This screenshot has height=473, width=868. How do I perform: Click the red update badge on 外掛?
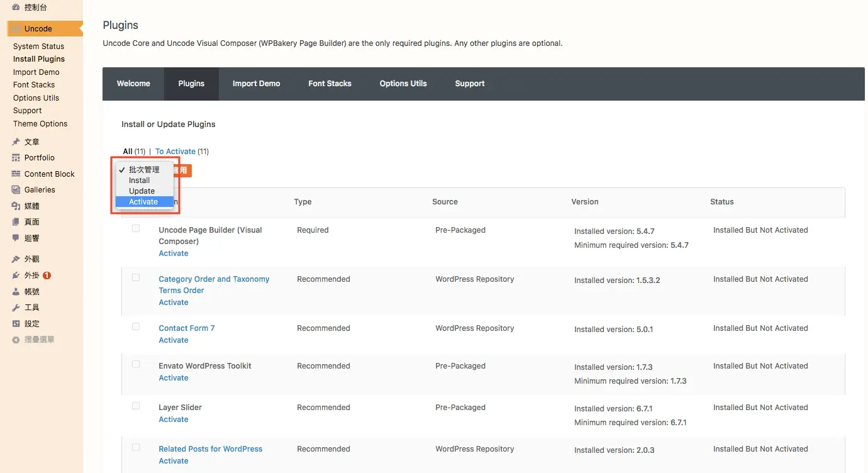tap(47, 275)
